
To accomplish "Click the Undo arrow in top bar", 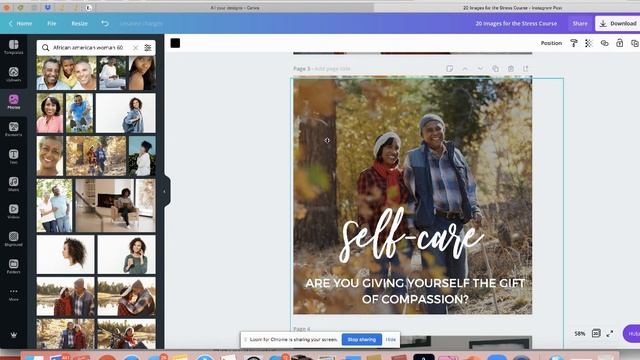I will [x=105, y=23].
